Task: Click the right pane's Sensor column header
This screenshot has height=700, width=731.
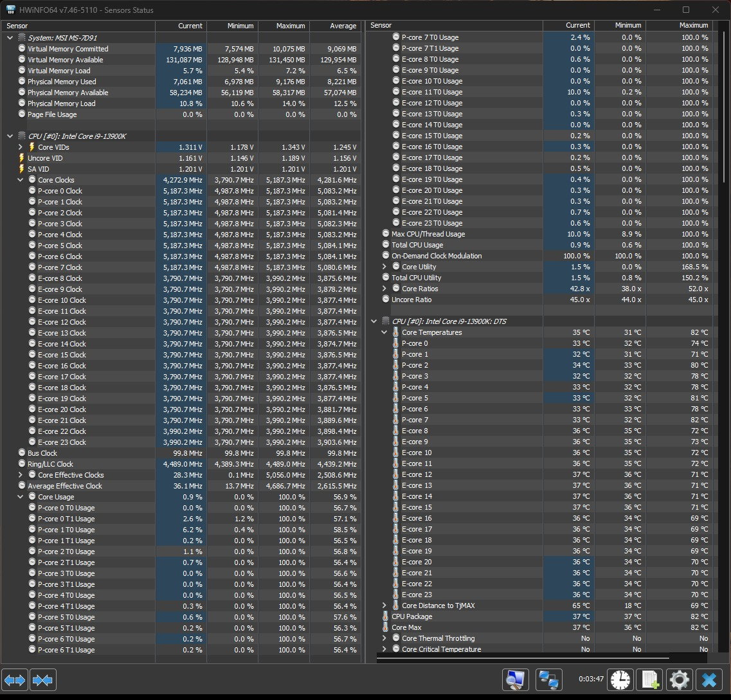Action: click(455, 25)
